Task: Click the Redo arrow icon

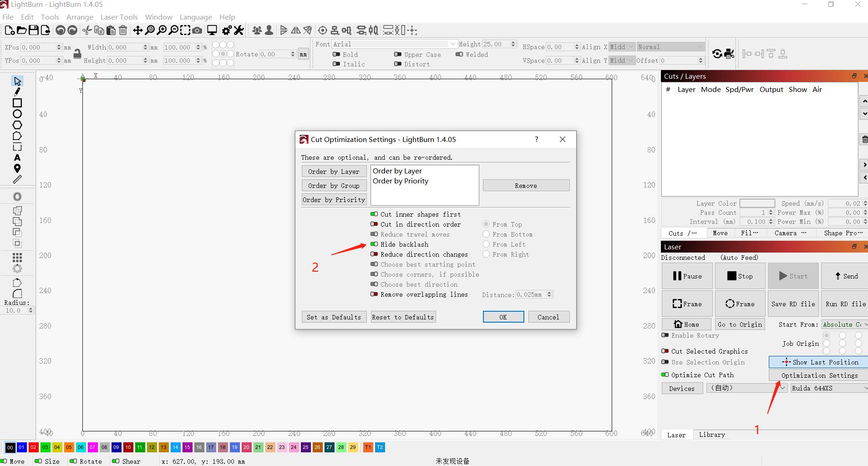Action: coord(72,30)
